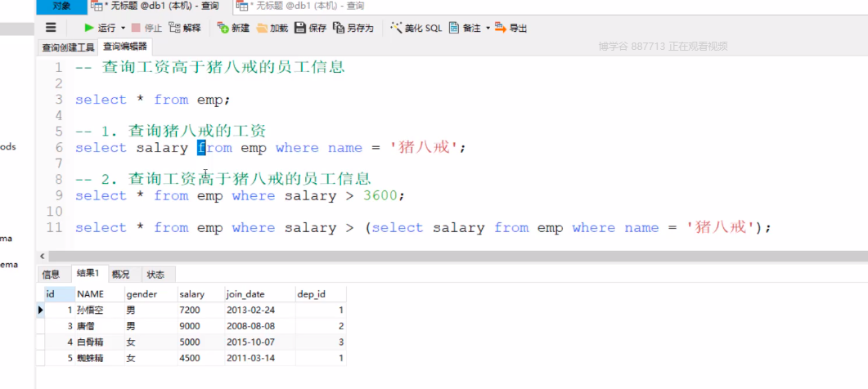This screenshot has width=868, height=389.
Task: Click the salary cell 4500
Action: pyautogui.click(x=200, y=358)
